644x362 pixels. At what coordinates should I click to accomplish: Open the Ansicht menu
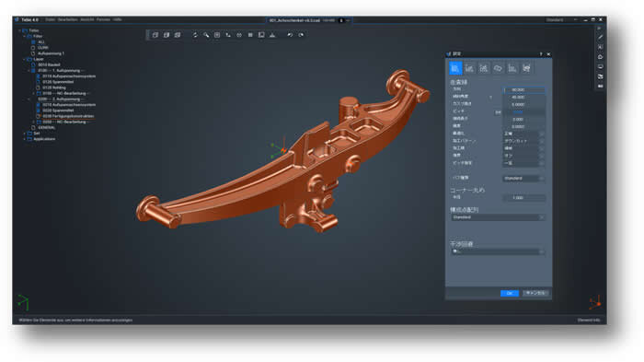(x=87, y=19)
